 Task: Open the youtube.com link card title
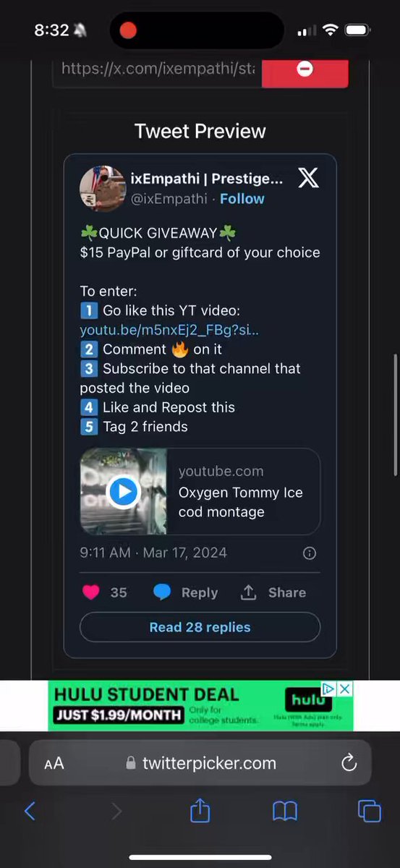pyautogui.click(x=241, y=502)
